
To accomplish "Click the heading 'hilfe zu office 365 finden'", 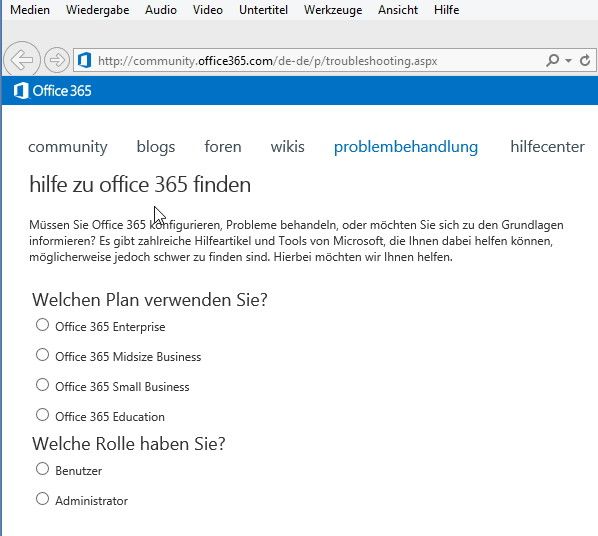I will click(x=140, y=185).
